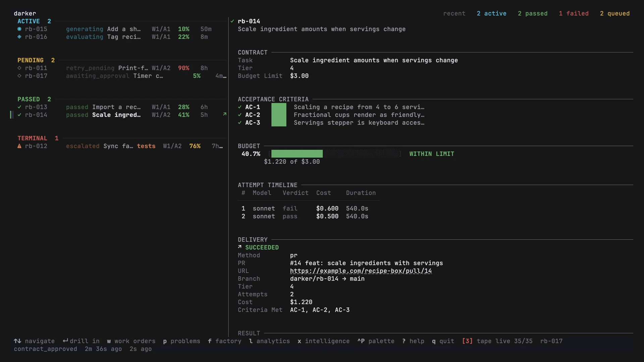Click quit in footer bar

[x=443, y=341]
